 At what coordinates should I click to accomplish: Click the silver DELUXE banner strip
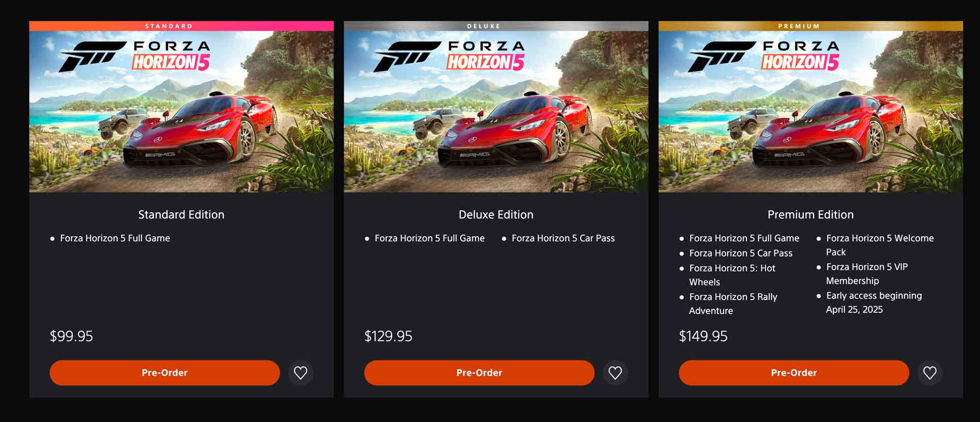tap(496, 26)
